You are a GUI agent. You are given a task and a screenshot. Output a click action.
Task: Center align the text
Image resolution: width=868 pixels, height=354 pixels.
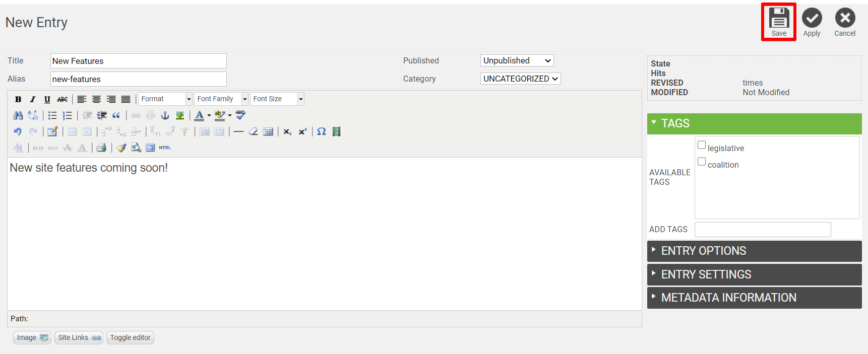[96, 99]
